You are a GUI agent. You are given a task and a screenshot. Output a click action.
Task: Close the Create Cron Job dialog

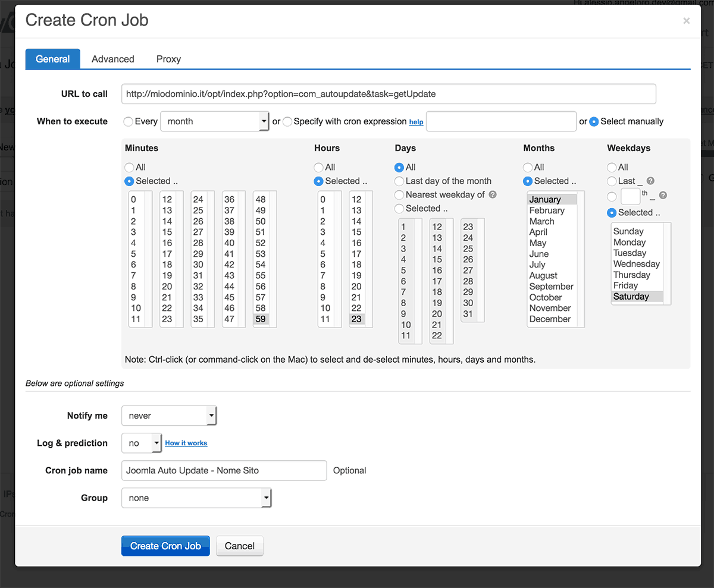pyautogui.click(x=686, y=21)
